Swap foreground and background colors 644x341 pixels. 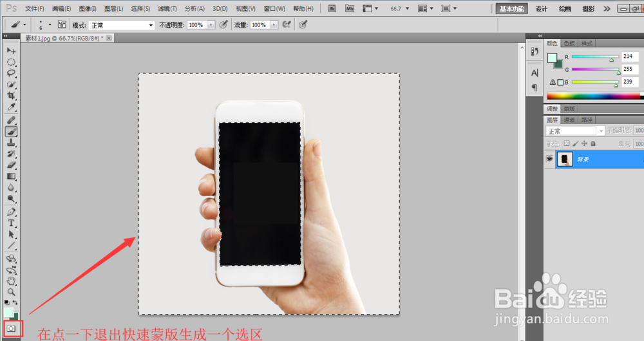pos(15,302)
